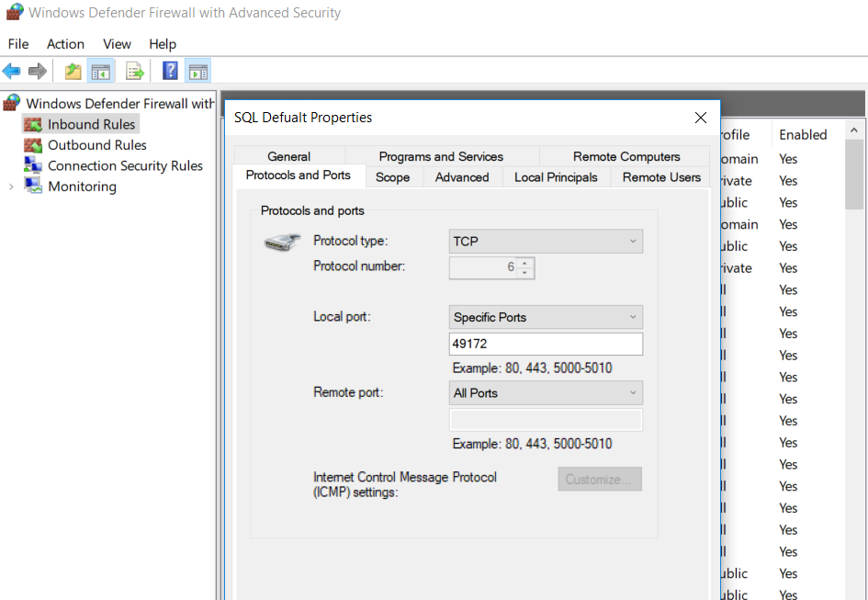Select Outbound Rules in the tree
The height and width of the screenshot is (600, 868).
[97, 145]
